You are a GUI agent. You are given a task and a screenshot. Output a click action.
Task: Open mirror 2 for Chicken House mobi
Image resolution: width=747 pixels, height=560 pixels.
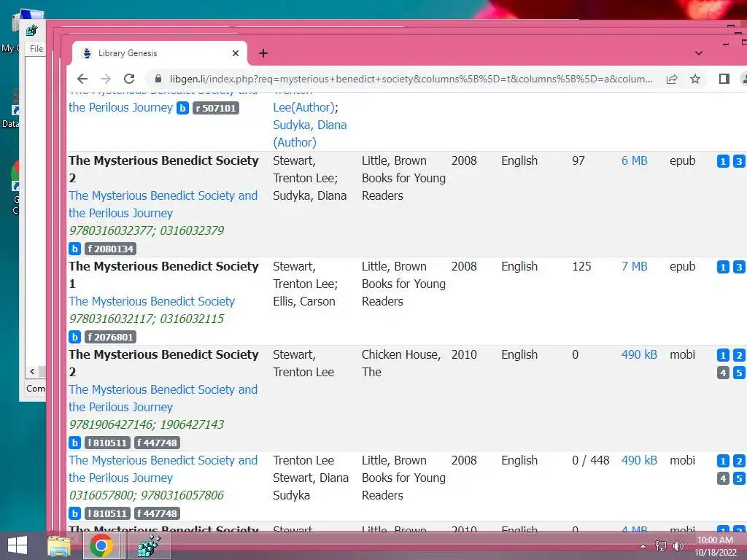pos(739,355)
